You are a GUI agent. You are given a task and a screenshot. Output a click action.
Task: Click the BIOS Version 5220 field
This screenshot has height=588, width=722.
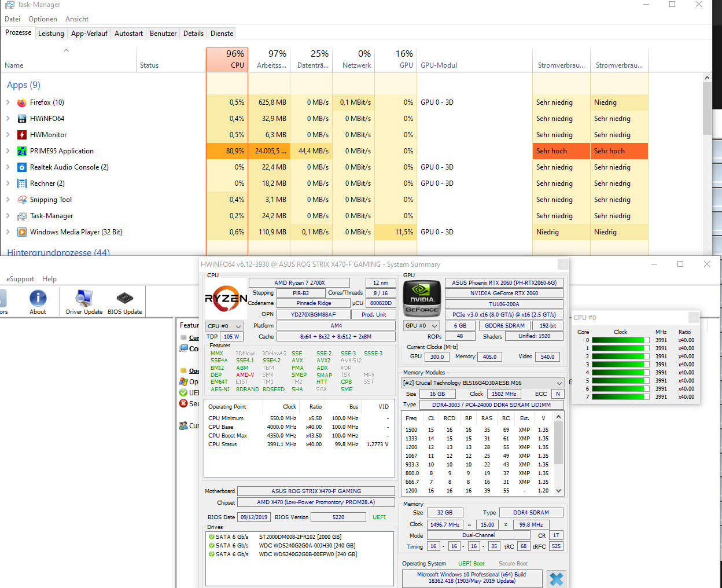point(338,517)
